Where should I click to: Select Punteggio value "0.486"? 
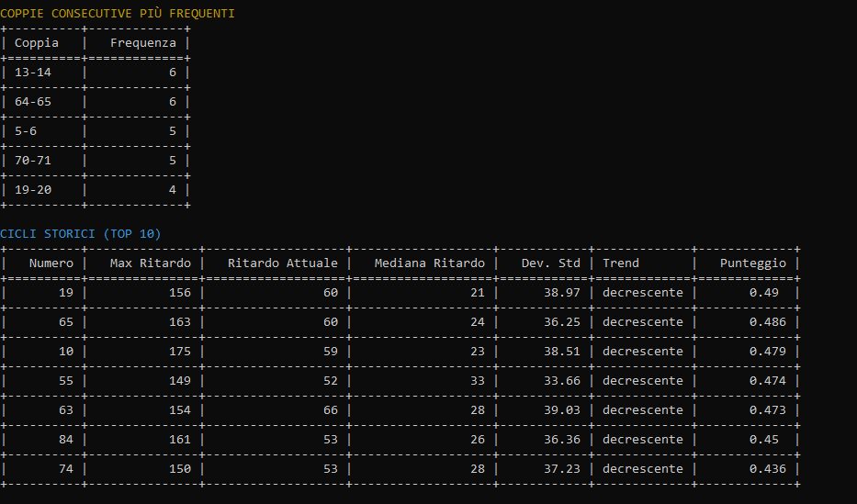768,322
